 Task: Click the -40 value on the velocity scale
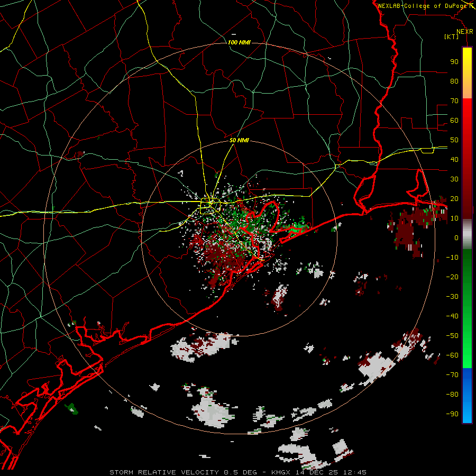(x=452, y=316)
